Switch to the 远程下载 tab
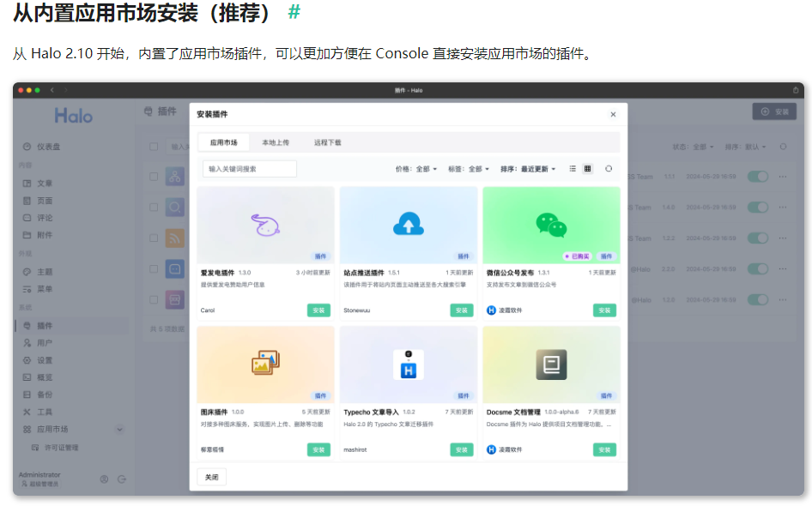 point(327,142)
